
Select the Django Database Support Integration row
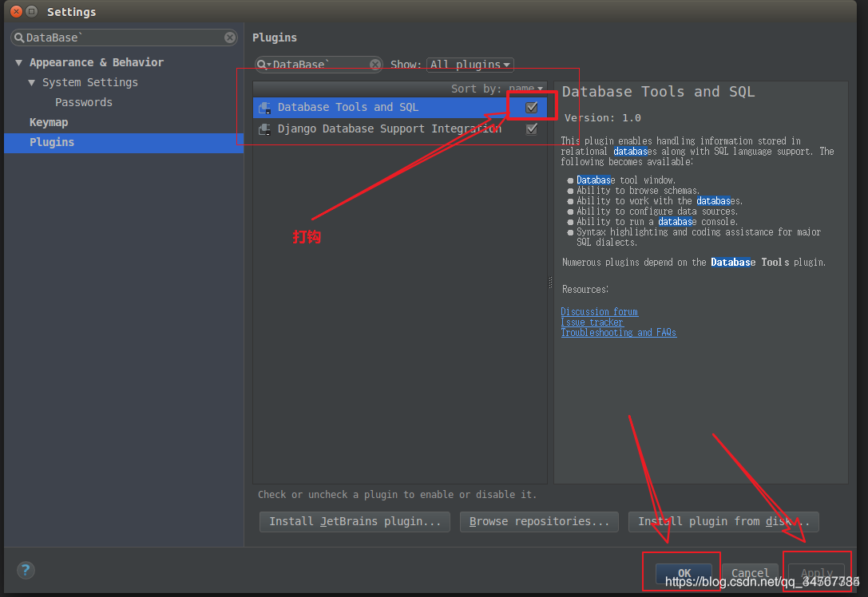(400, 129)
